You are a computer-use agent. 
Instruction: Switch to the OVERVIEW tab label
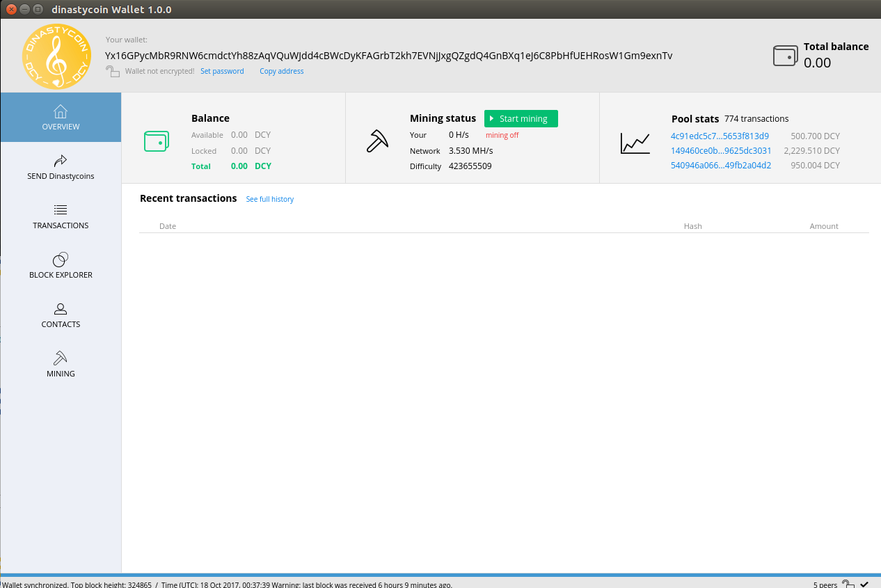61,127
